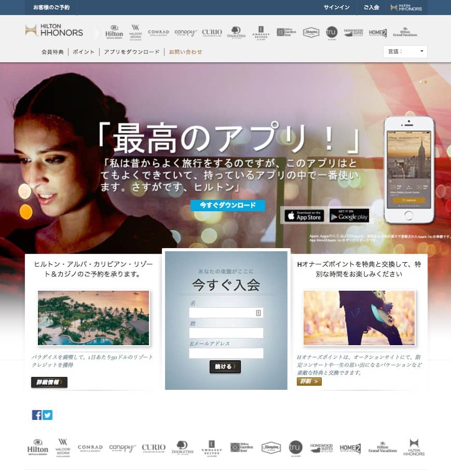Image resolution: width=451 pixels, height=476 pixels.
Task: Expand the 言語 language dropdown
Action: pos(405,51)
